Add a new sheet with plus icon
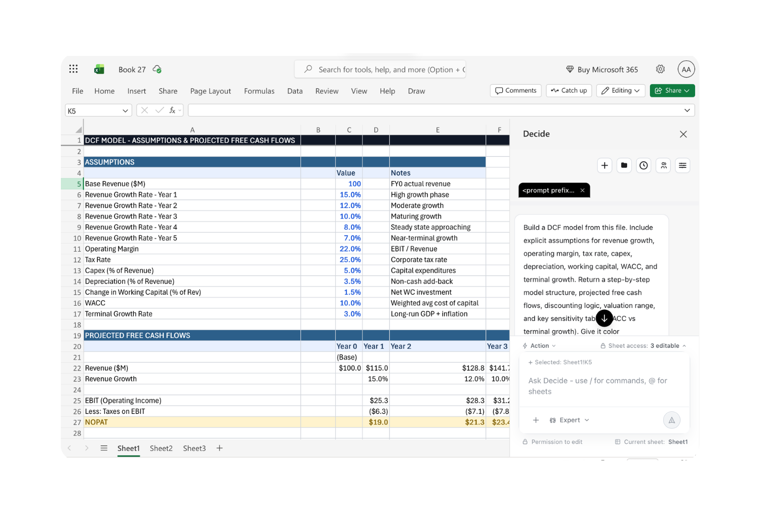Viewport: 760px width, 532px height. [x=220, y=448]
